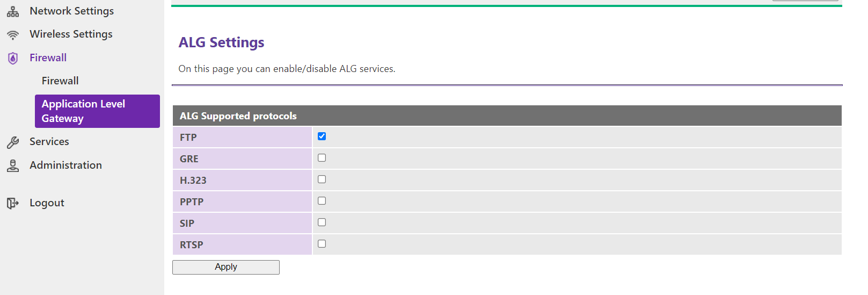Expand the Network Settings menu
This screenshot has height=295, width=868.
[71, 11]
